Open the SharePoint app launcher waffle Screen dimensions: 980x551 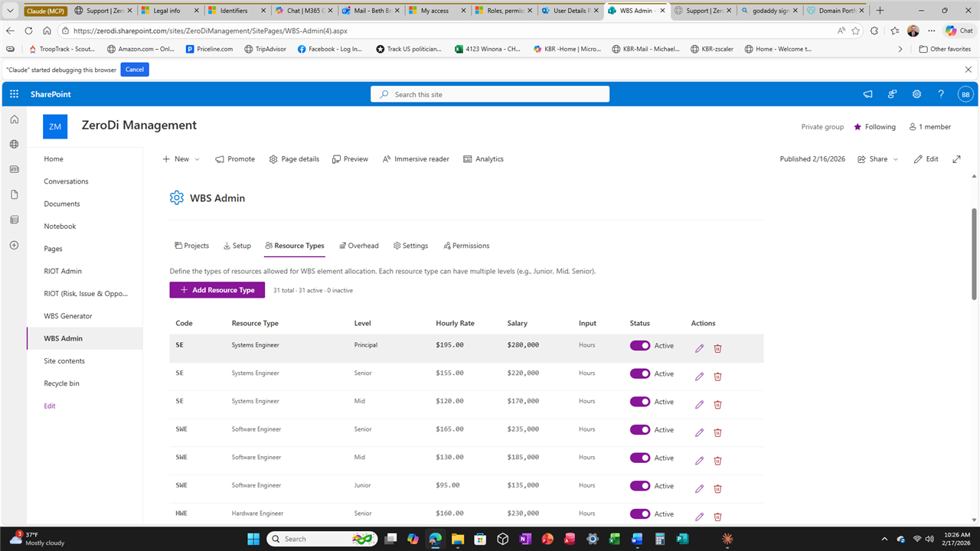click(13, 93)
